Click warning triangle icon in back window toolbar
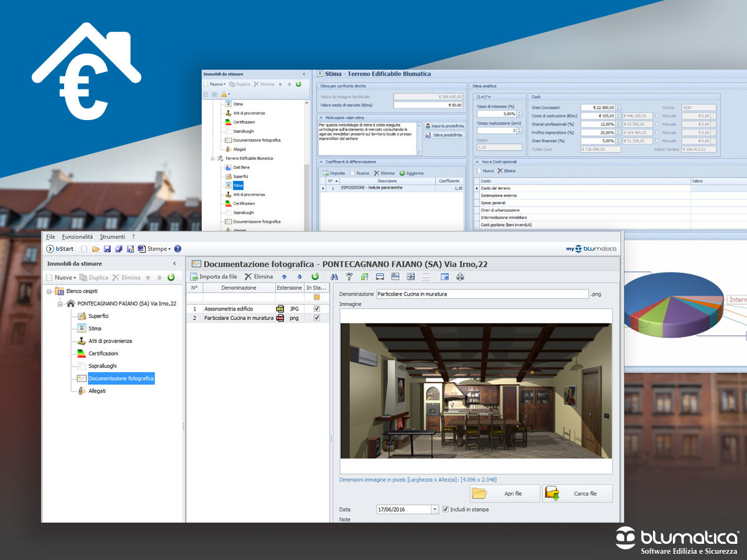Image resolution: width=747 pixels, height=560 pixels. click(224, 95)
